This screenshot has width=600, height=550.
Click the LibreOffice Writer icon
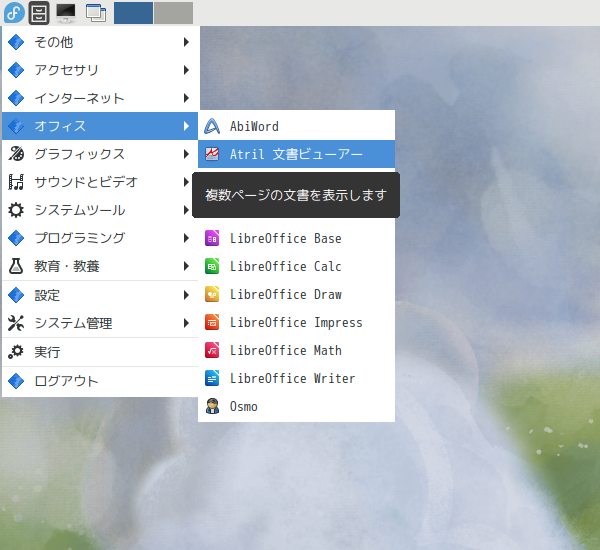point(212,378)
